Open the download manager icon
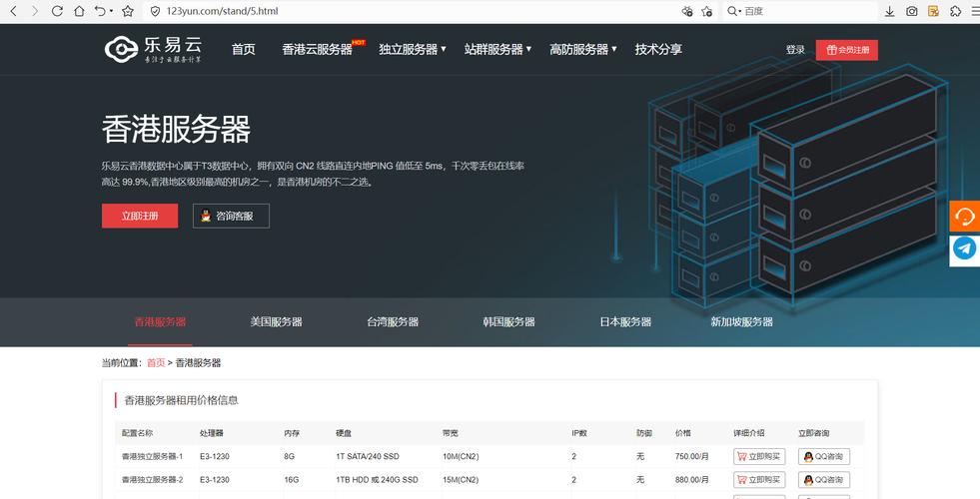The height and width of the screenshot is (499, 980). (889, 11)
